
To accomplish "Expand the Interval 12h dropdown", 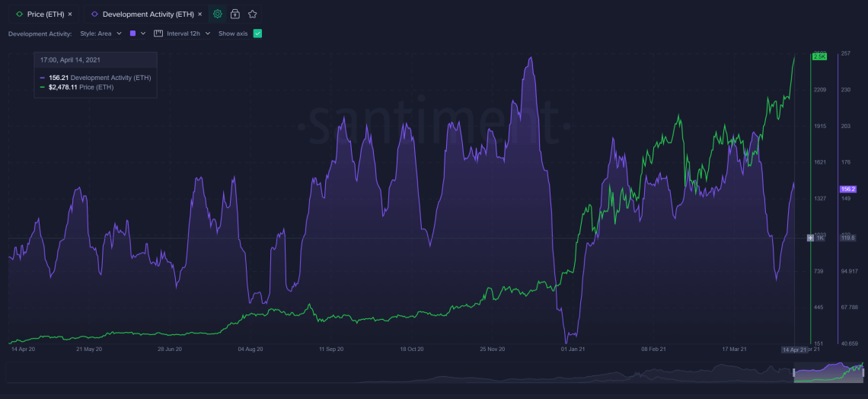I will tap(187, 34).
